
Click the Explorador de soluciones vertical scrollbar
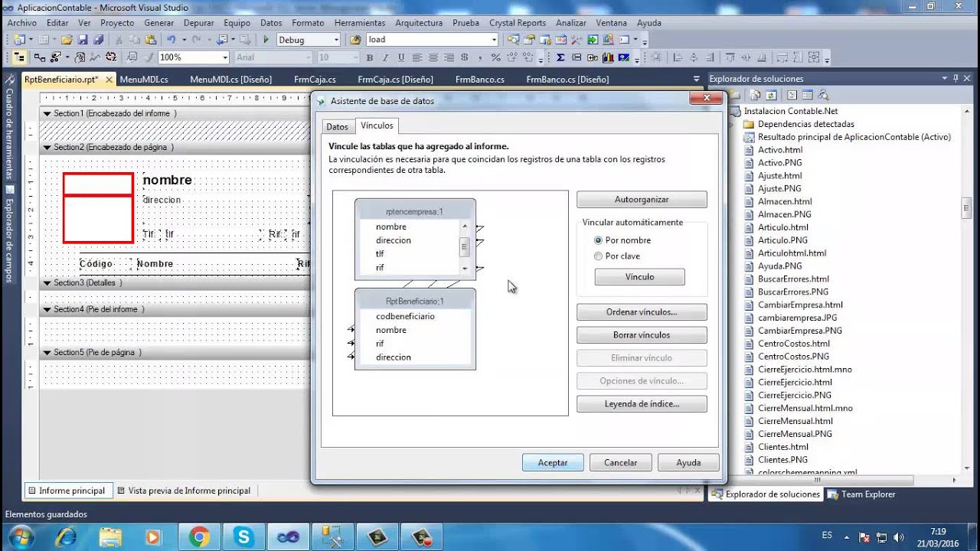click(x=967, y=291)
